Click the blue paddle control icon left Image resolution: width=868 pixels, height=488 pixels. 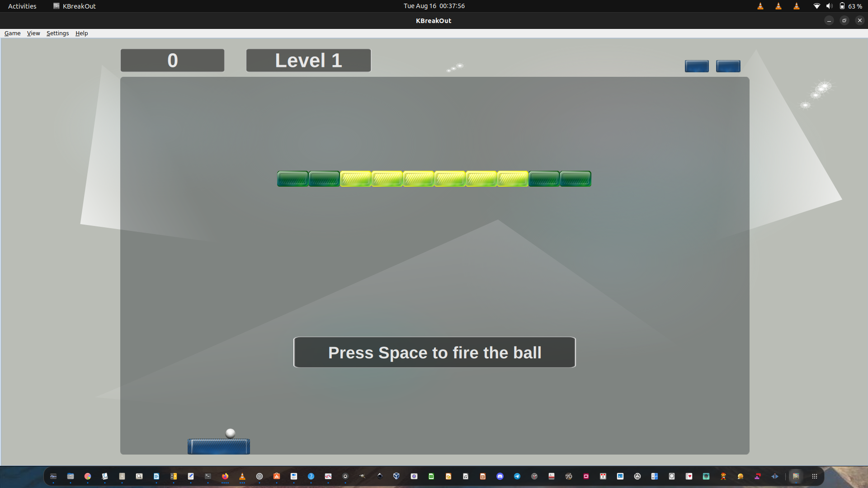click(696, 65)
